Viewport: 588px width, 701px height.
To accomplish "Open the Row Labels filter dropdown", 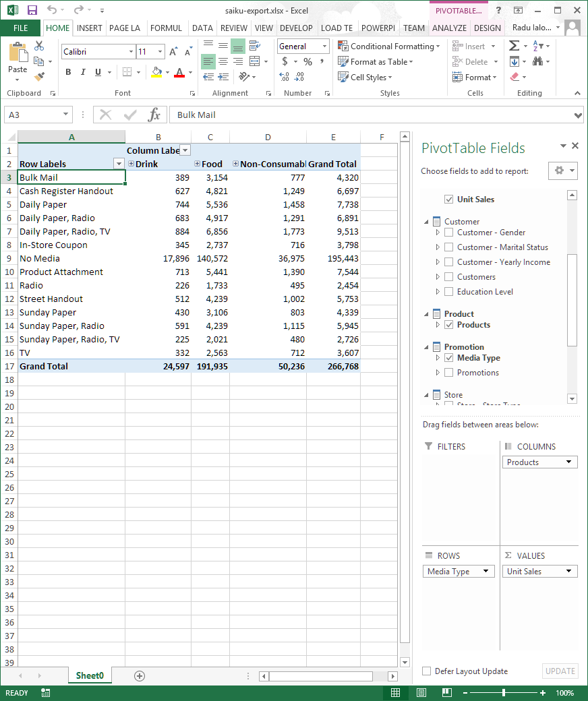I will (x=119, y=164).
